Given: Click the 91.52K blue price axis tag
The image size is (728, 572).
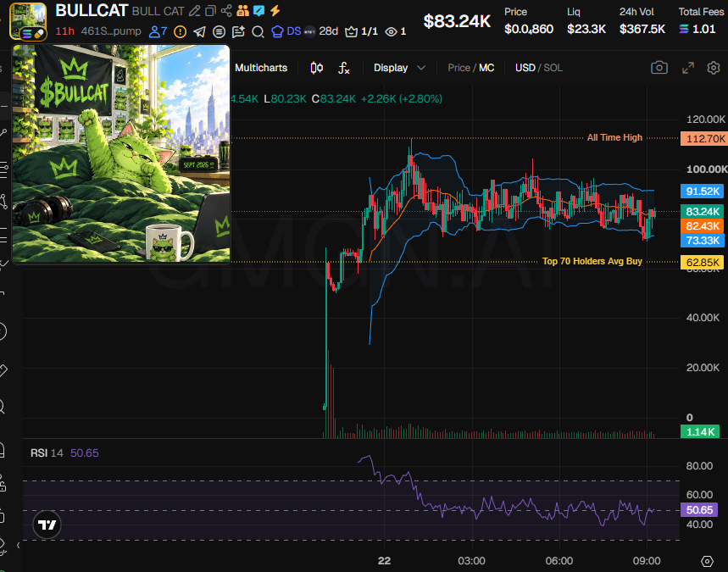Looking at the screenshot, I should coord(702,191).
